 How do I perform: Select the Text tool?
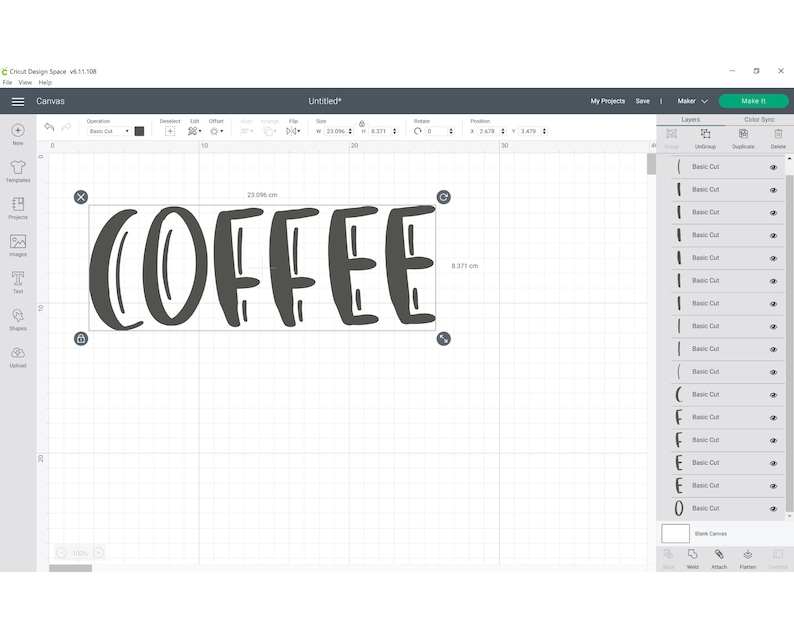(18, 283)
